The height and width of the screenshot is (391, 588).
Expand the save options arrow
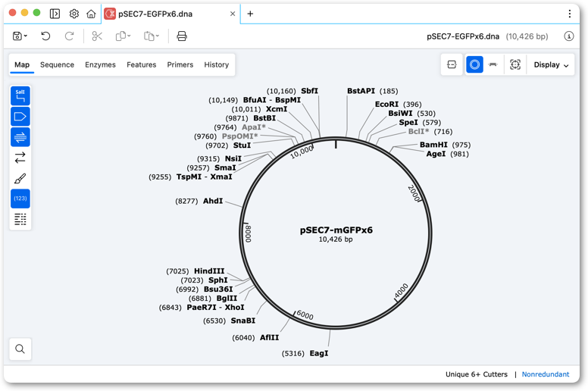pos(26,36)
